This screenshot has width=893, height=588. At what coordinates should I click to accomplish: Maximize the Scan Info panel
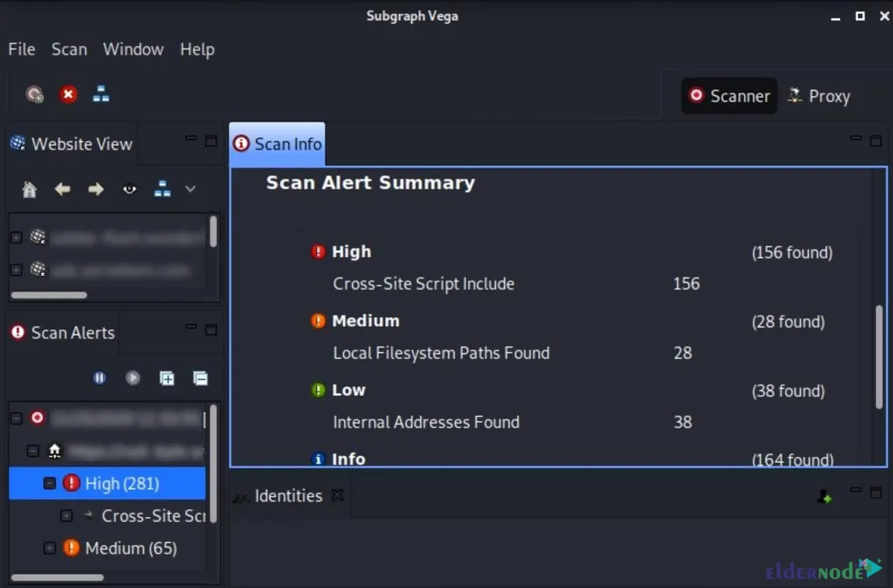pyautogui.click(x=876, y=141)
